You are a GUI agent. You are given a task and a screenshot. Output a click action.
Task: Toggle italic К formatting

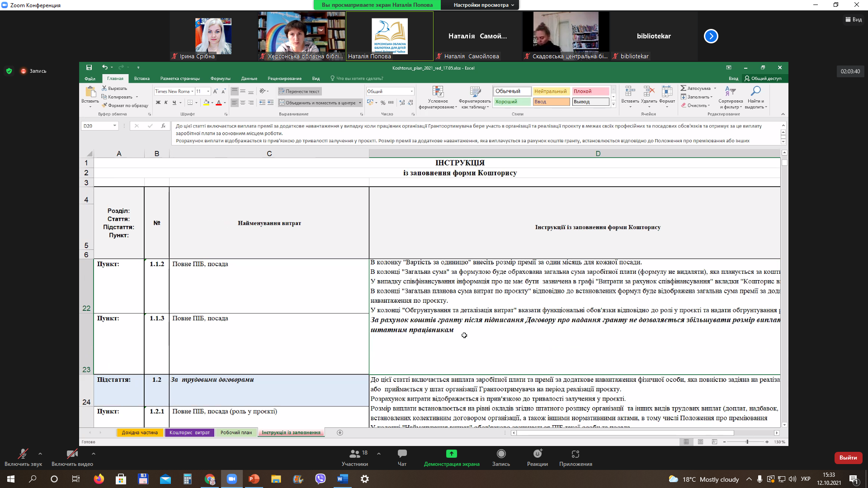pyautogui.click(x=166, y=103)
